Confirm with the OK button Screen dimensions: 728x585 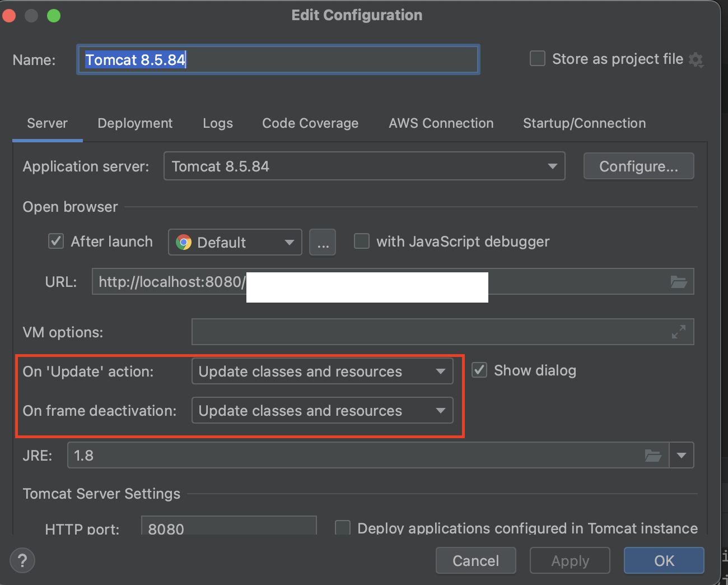[664, 561]
